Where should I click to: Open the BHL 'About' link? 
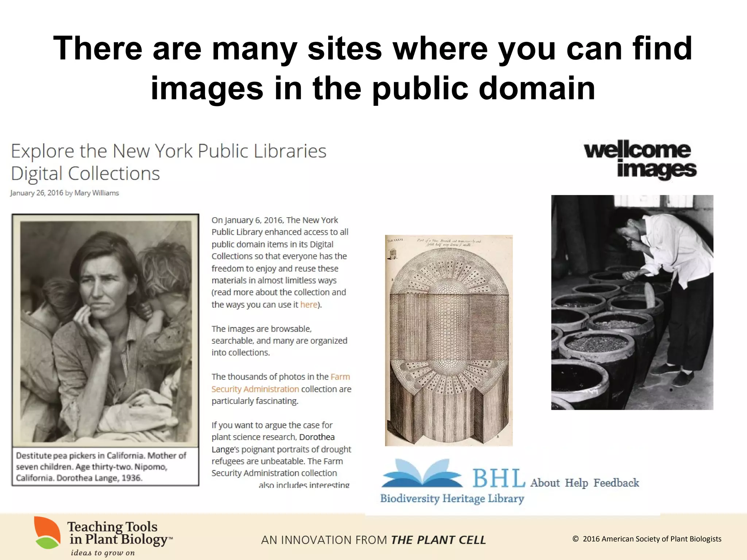(545, 483)
